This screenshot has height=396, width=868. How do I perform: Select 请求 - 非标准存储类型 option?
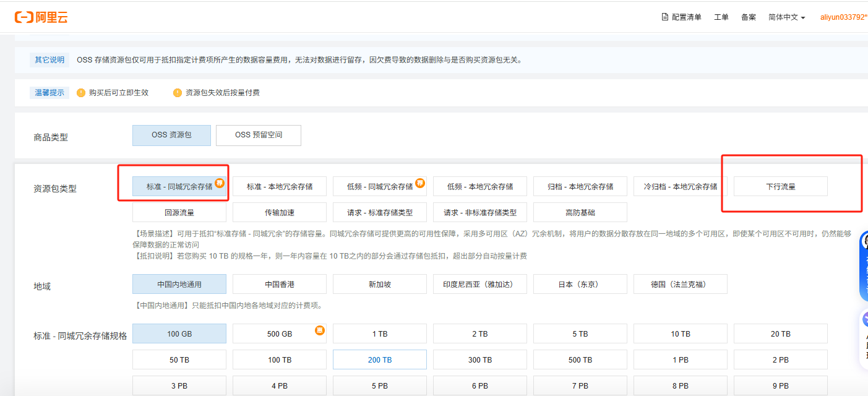480,212
